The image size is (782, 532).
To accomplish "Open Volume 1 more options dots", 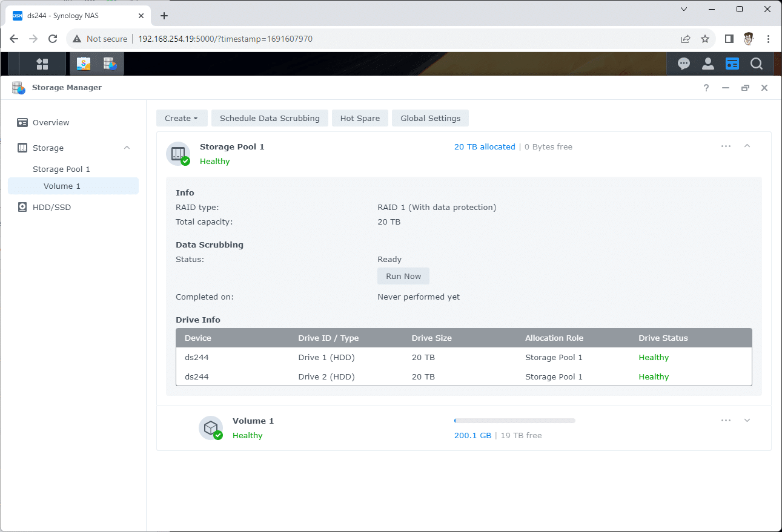I will tap(726, 421).
